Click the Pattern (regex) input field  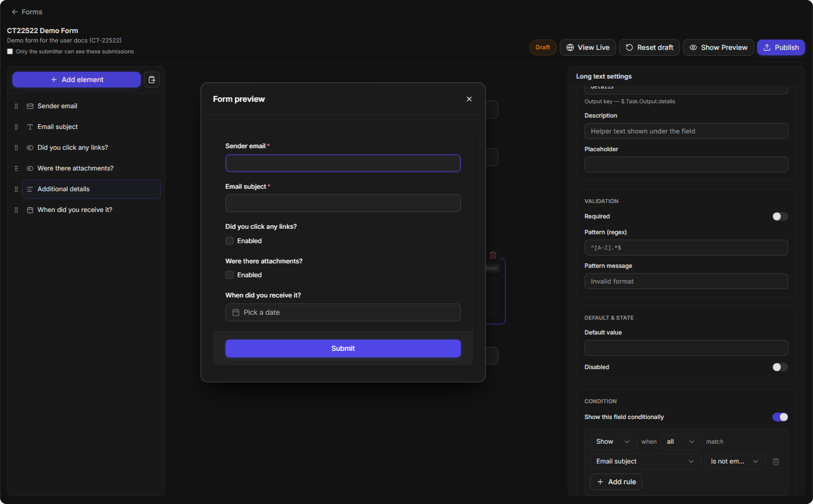point(686,248)
